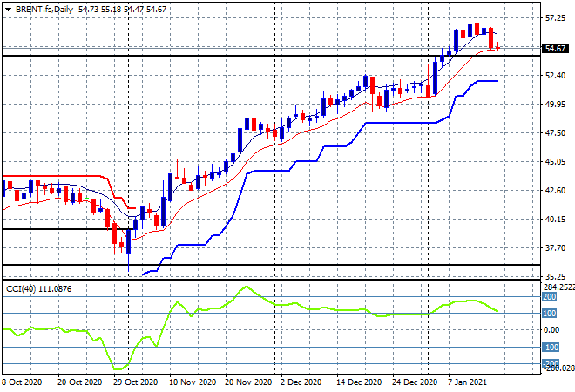Click the 10 Nov 2020 date label
Image resolution: width=575 pixels, height=392 pixels.
pos(193,382)
